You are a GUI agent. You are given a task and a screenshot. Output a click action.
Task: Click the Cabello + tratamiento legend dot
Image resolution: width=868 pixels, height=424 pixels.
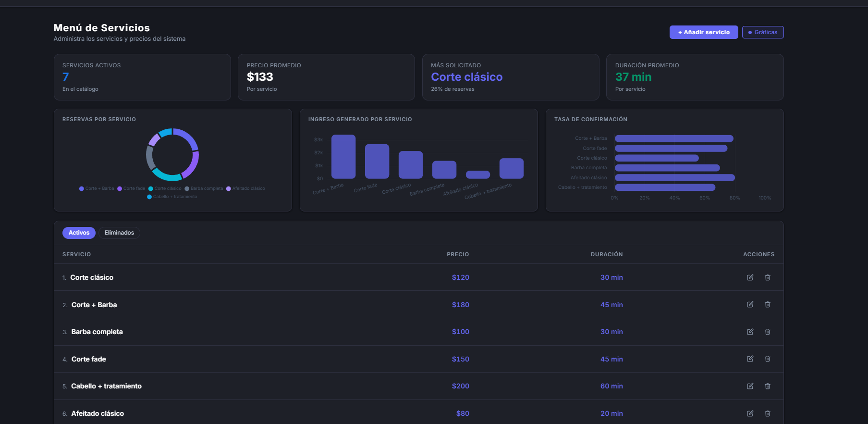point(149,197)
